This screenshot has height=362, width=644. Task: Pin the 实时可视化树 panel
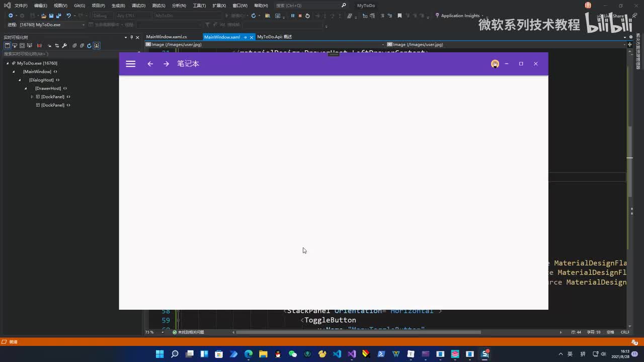click(132, 37)
